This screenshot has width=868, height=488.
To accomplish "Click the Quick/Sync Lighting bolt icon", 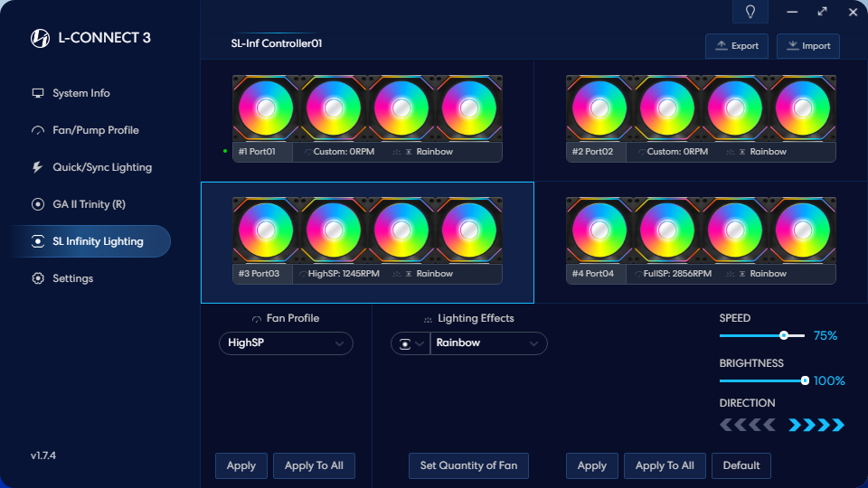I will [x=38, y=167].
